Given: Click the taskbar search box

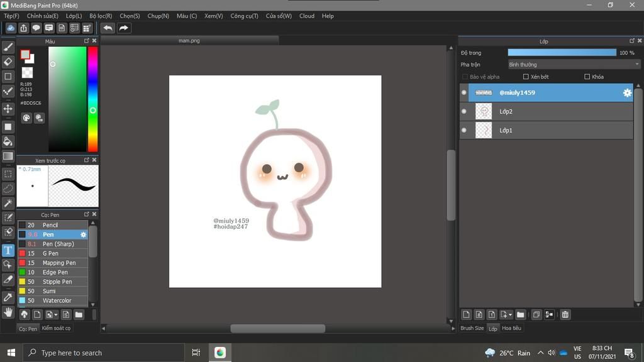Looking at the screenshot, I should click(103, 353).
